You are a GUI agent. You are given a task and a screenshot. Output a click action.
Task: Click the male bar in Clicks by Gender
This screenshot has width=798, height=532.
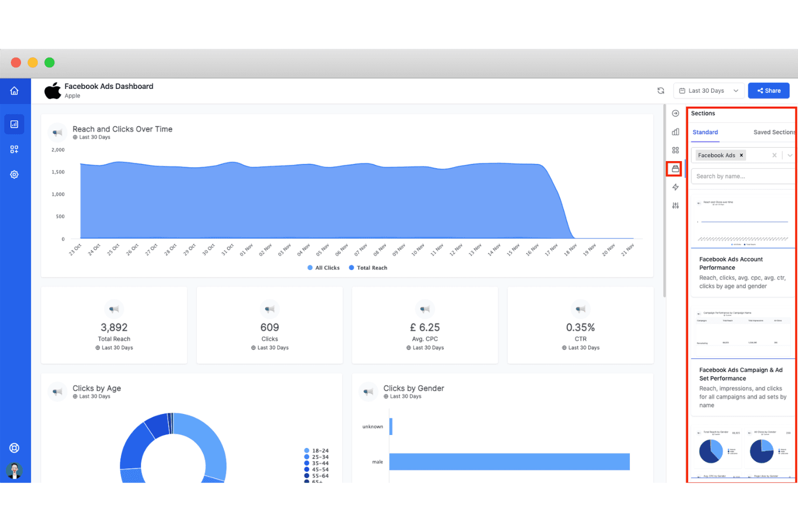(510, 462)
